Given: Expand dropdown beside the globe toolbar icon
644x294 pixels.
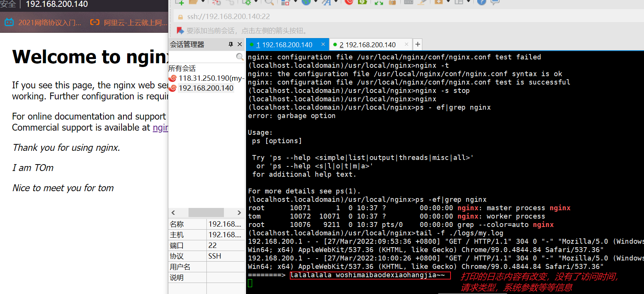Looking at the screenshot, I should click(x=315, y=2).
